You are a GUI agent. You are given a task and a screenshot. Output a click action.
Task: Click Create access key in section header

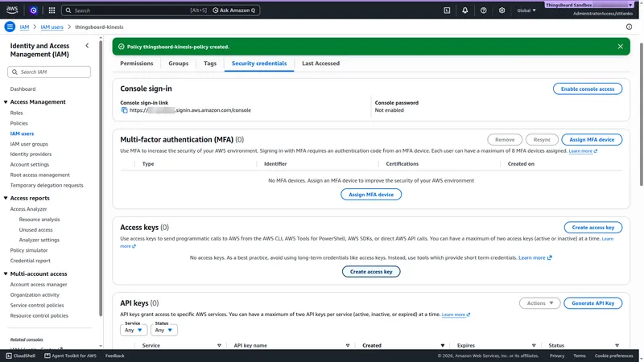click(x=592, y=228)
